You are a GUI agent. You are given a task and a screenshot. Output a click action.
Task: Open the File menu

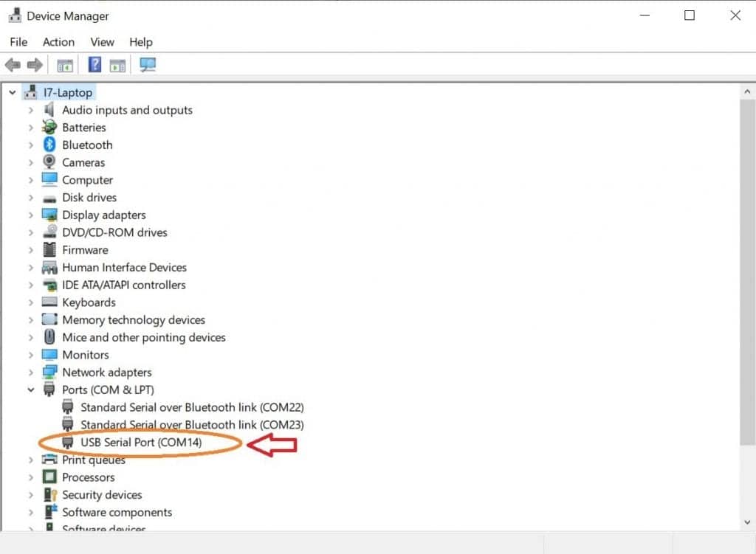tap(18, 42)
